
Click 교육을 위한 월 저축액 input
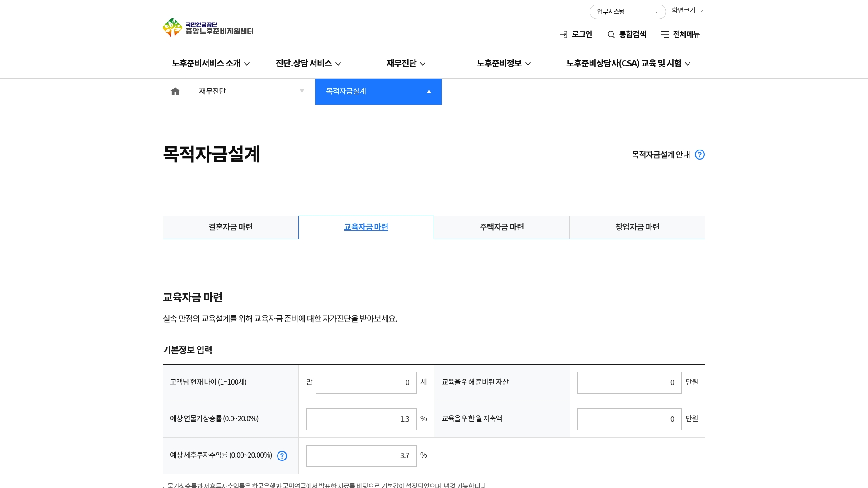(629, 419)
